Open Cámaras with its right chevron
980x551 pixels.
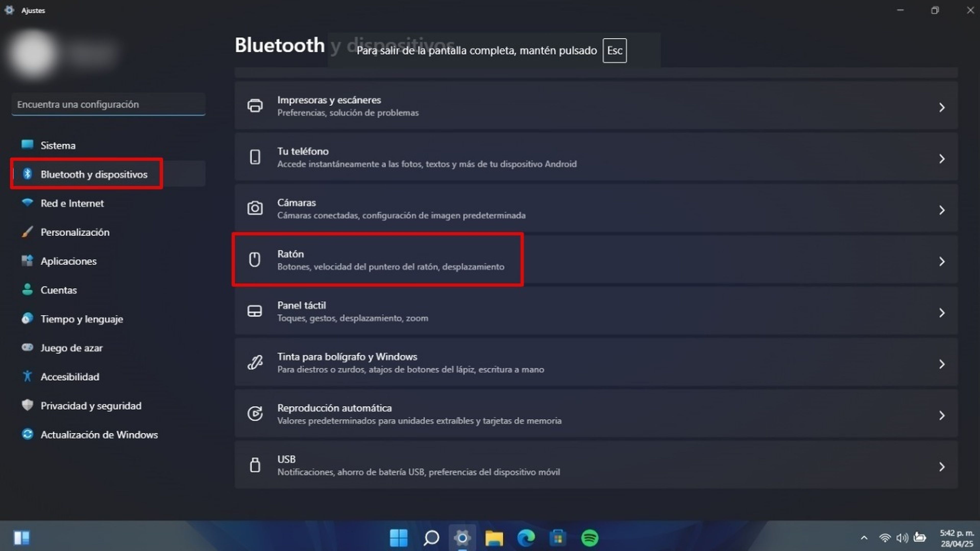click(x=941, y=210)
